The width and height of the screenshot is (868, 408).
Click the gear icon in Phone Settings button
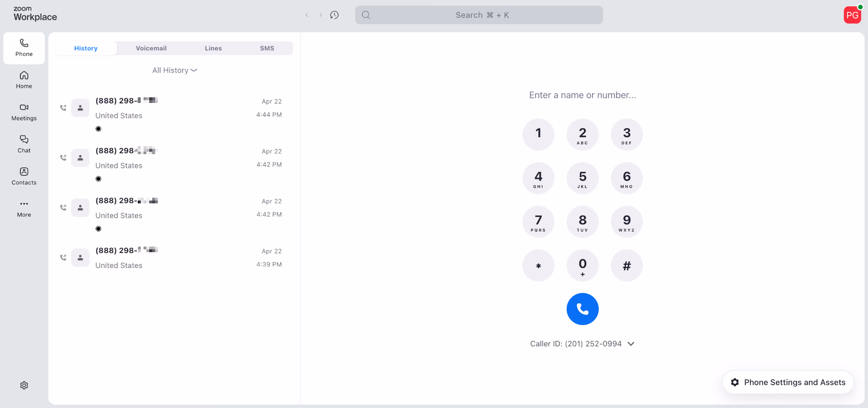[x=735, y=382]
